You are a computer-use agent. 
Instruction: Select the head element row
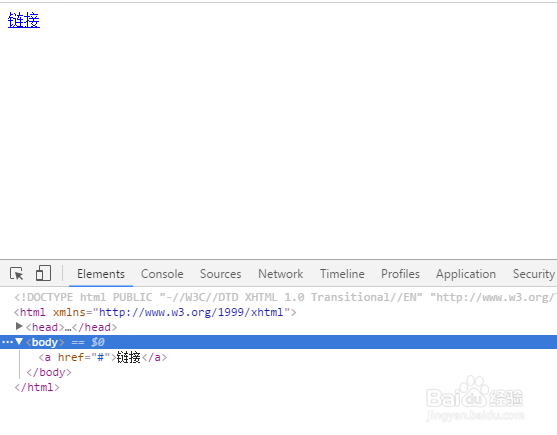pyautogui.click(x=71, y=327)
